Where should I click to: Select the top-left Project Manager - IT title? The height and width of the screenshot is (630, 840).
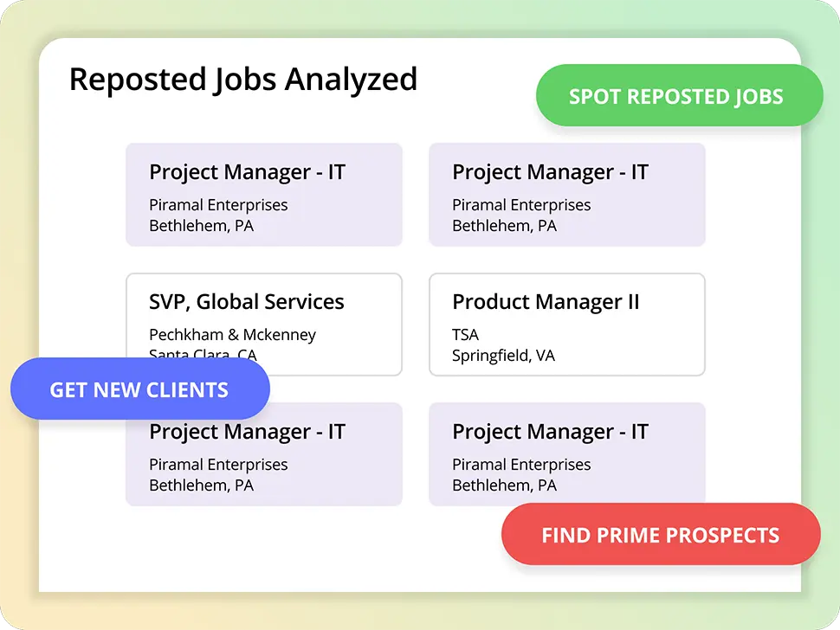[247, 172]
